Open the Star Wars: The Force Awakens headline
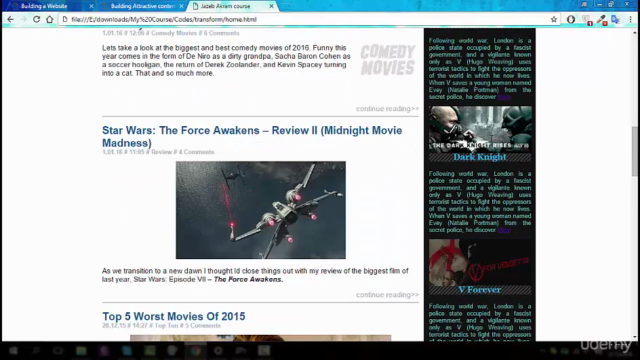640x360 pixels. point(252,136)
